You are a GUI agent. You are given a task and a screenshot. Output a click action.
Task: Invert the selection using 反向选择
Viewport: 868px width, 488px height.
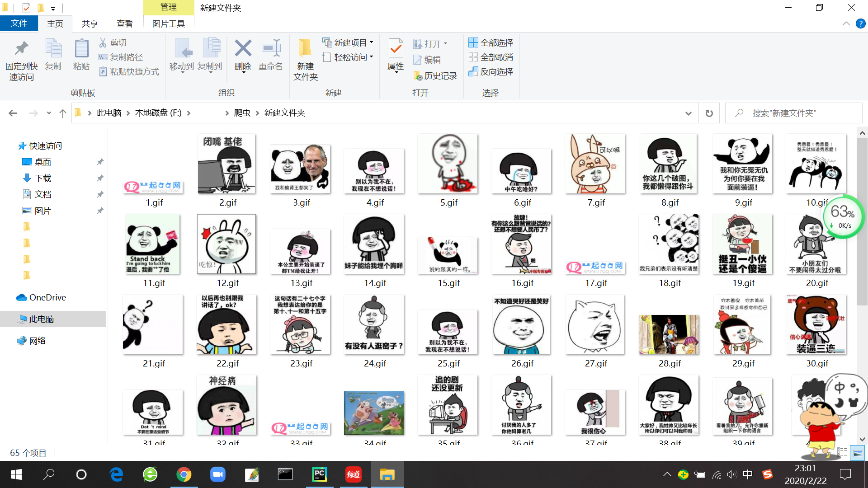click(x=491, y=72)
